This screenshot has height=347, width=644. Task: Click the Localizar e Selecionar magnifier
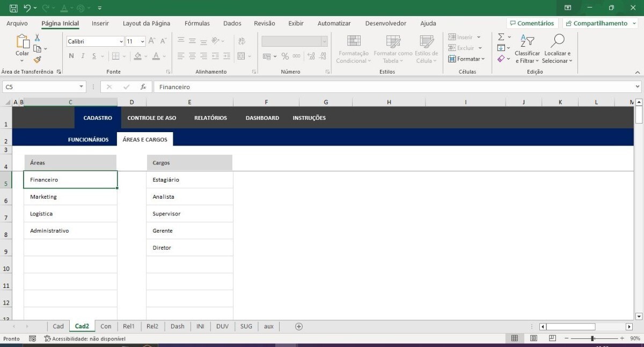click(557, 48)
